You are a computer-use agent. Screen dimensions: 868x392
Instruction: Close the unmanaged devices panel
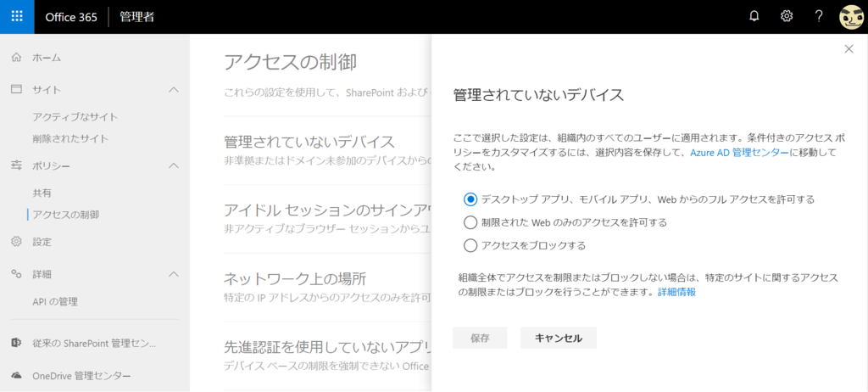pos(849,49)
